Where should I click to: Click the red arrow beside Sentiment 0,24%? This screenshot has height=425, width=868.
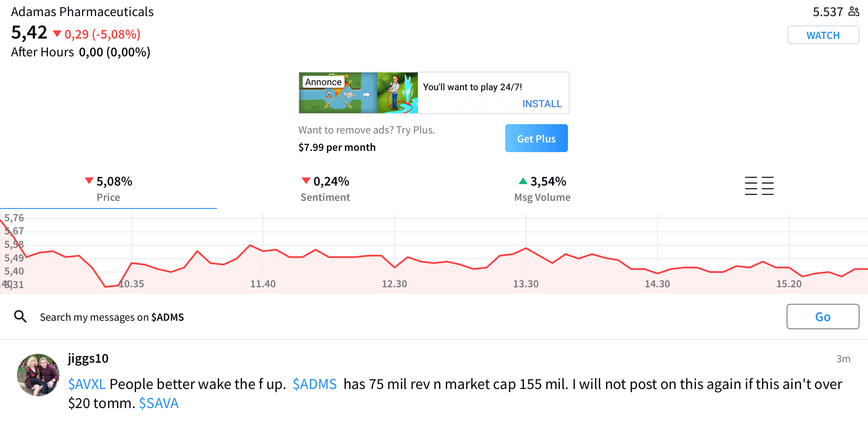(306, 181)
